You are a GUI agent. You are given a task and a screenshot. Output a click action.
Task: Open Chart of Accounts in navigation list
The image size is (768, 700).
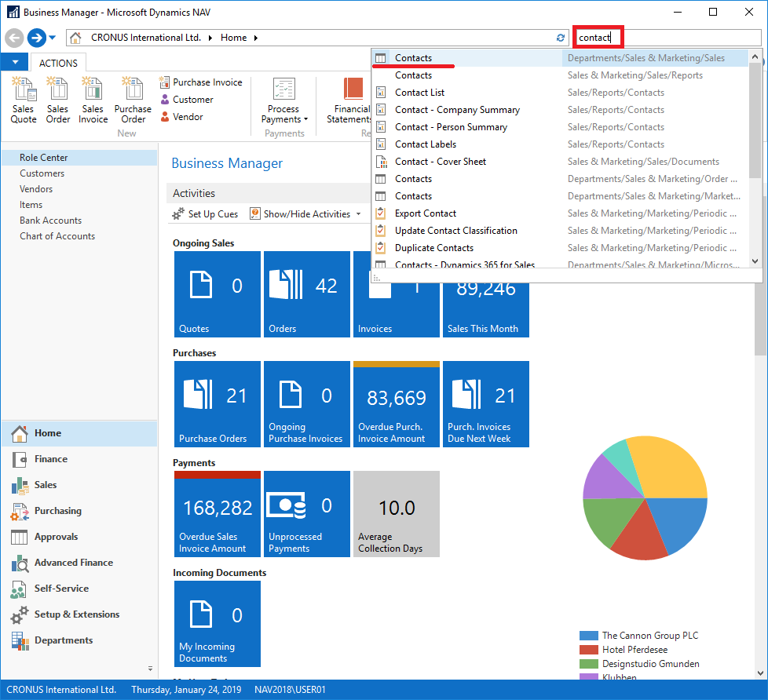pyautogui.click(x=79, y=236)
